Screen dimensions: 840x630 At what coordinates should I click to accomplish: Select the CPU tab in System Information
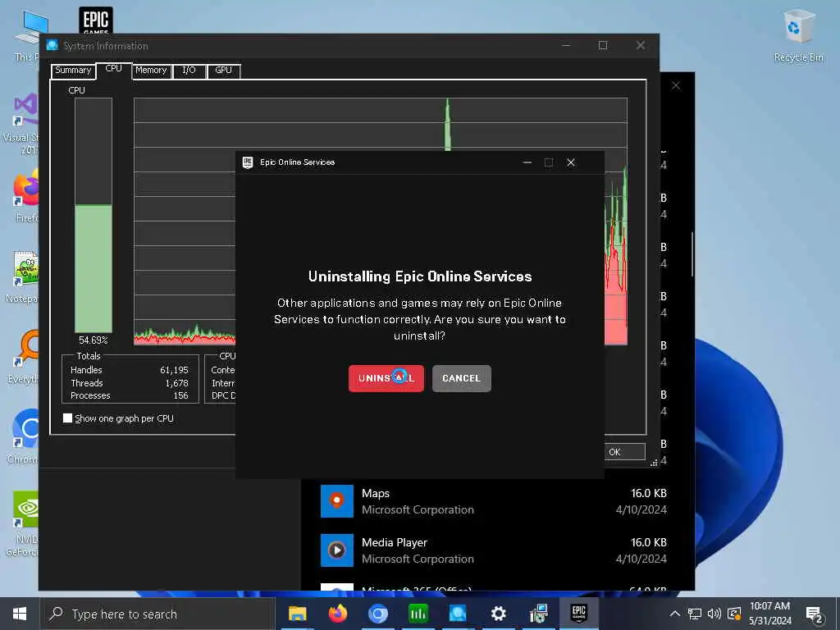point(113,69)
